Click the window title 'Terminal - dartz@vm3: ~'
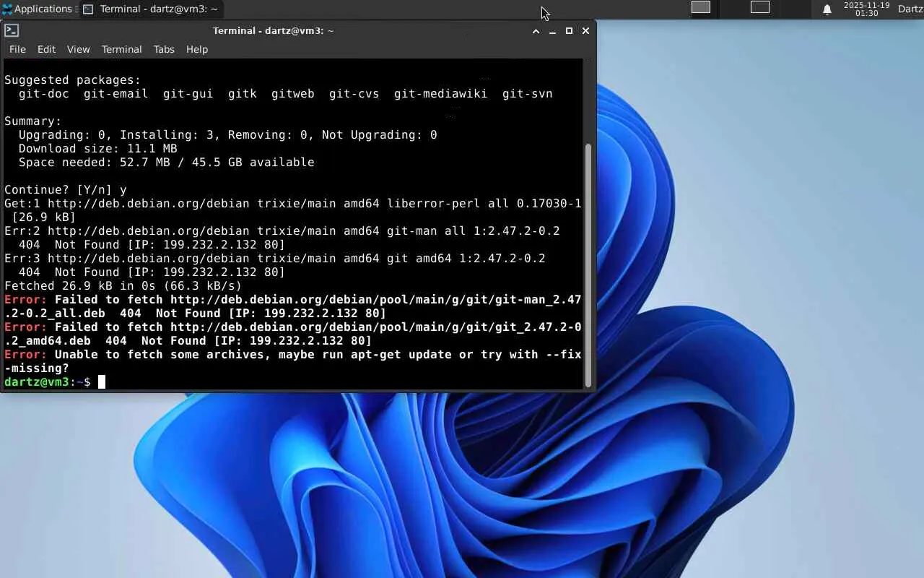The image size is (924, 578). pyautogui.click(x=274, y=31)
